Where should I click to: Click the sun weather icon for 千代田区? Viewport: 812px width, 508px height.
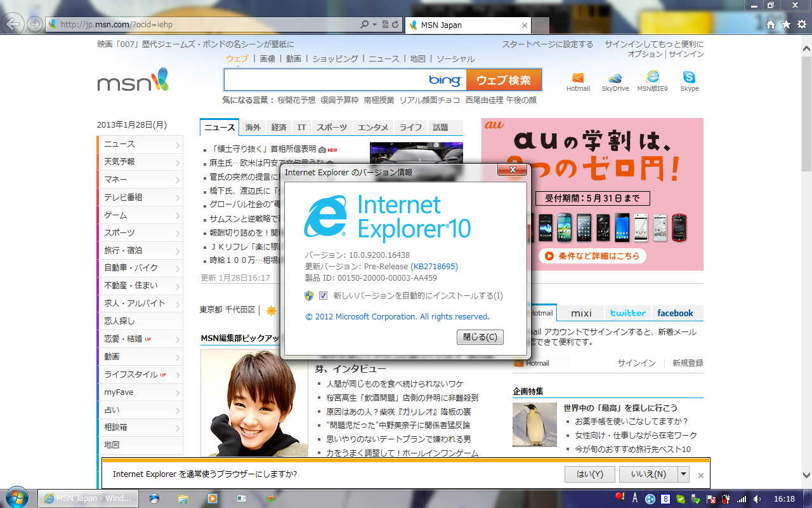click(271, 311)
